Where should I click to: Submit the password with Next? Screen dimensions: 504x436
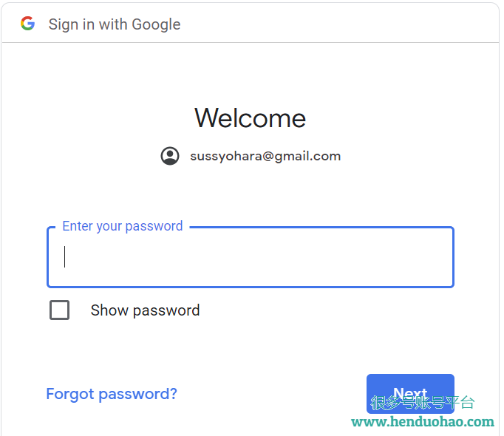coord(410,394)
